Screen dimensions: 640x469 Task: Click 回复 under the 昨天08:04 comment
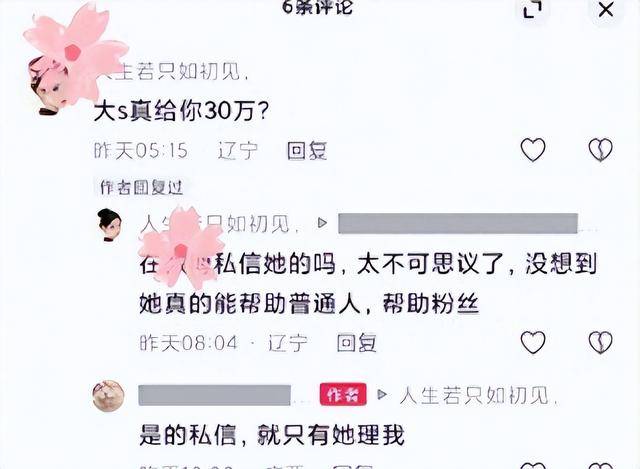pyautogui.click(x=356, y=343)
